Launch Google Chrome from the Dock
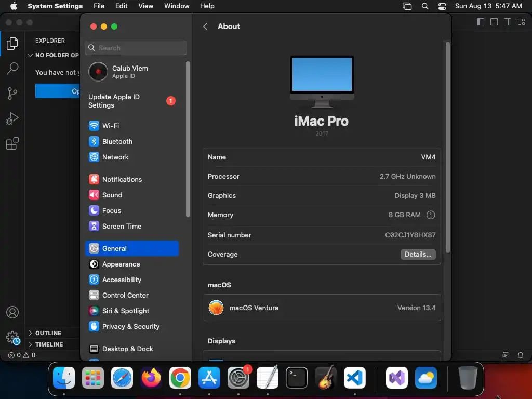Screen dimensions: 532x399 pos(180,378)
